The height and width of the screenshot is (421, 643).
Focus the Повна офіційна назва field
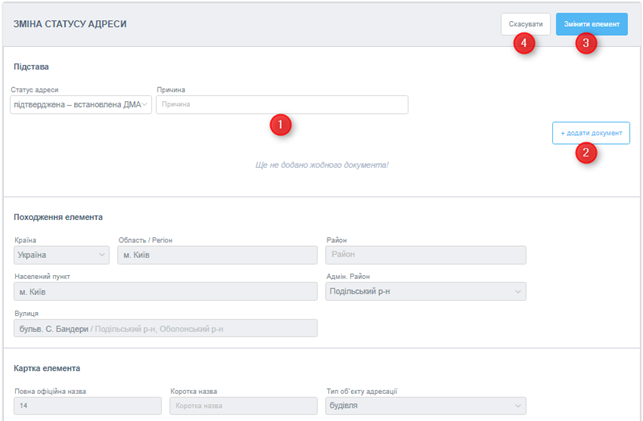point(86,406)
